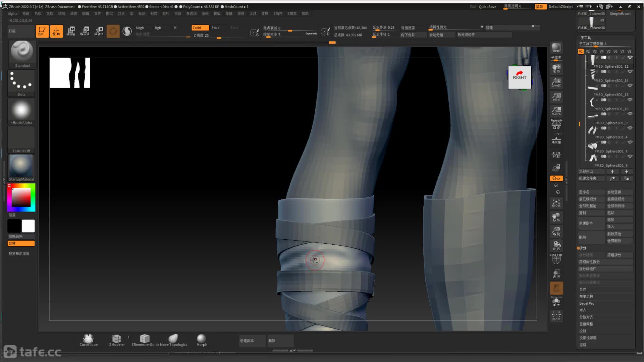644x362 pixels.
Task: Toggle the XYZ rotation mode button
Action: pos(556,178)
